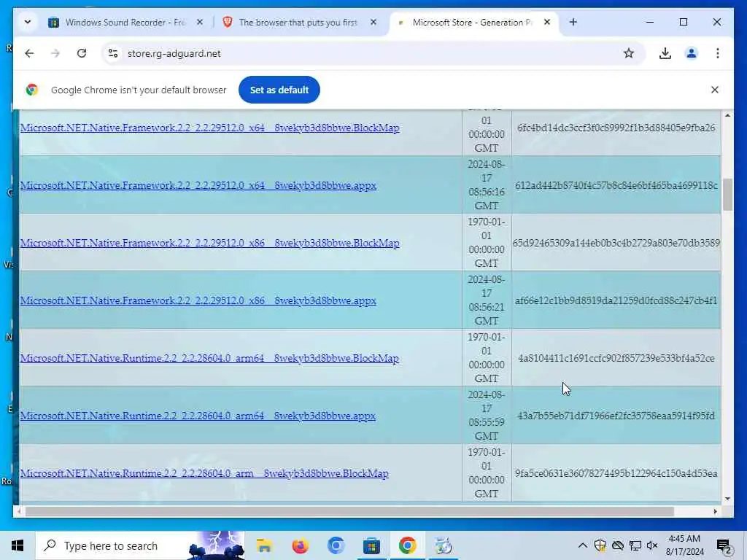Screen dimensions: 747x560
Task: Open the network status tray icon
Action: tap(635, 545)
